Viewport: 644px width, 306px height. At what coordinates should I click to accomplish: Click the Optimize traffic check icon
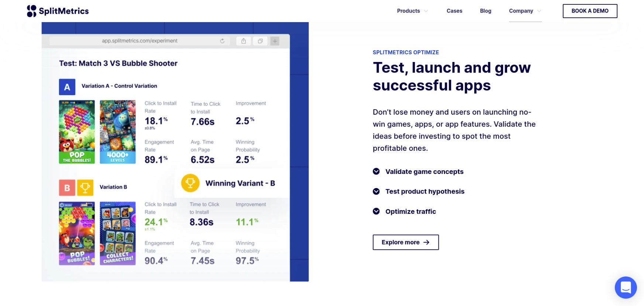(x=376, y=211)
